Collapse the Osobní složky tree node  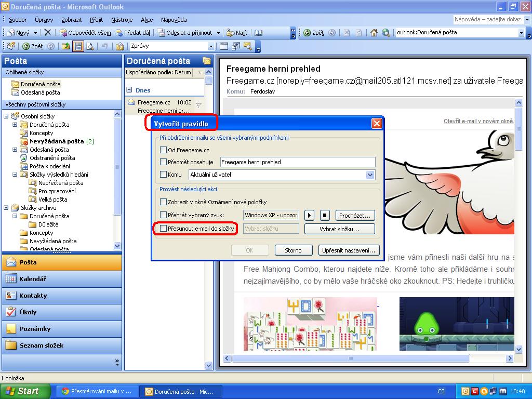click(6, 116)
